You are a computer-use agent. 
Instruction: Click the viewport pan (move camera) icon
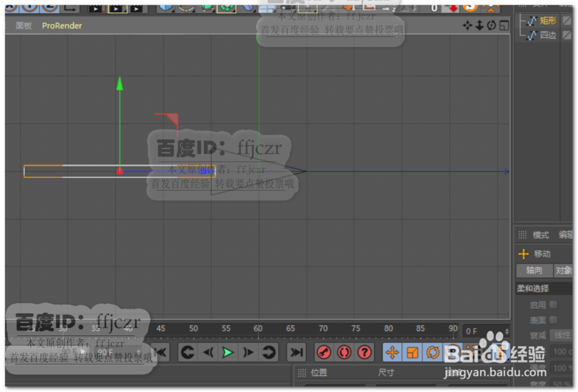pos(468,25)
